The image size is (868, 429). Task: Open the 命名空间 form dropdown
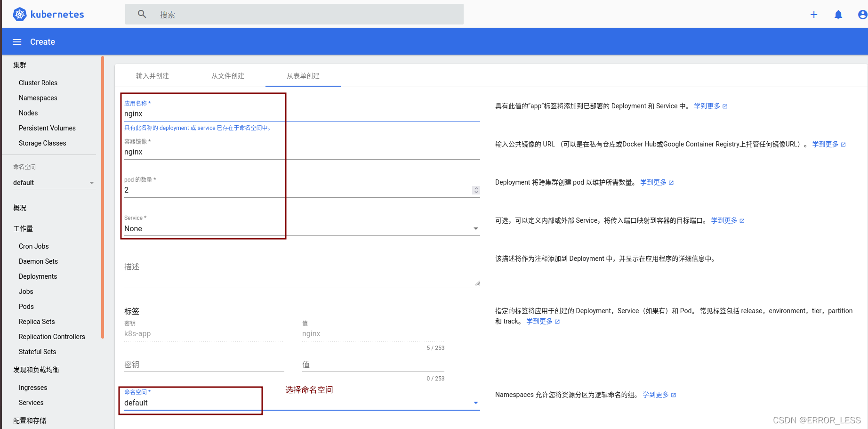[302, 403]
